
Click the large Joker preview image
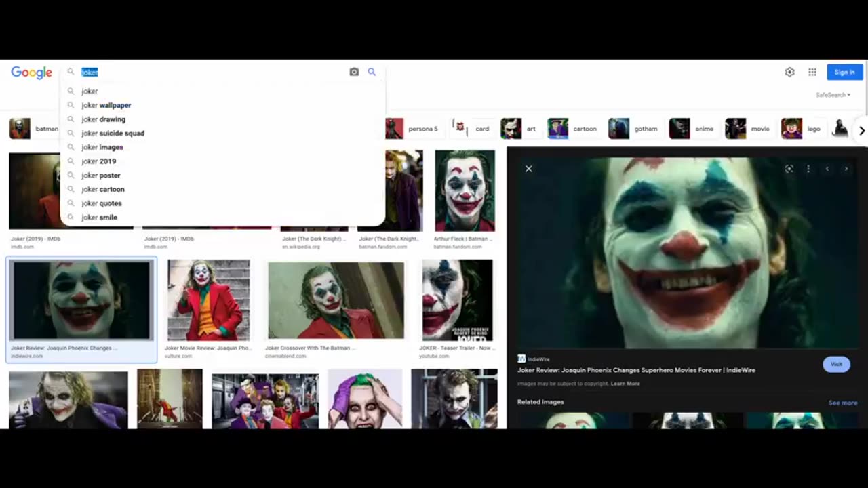(x=688, y=253)
